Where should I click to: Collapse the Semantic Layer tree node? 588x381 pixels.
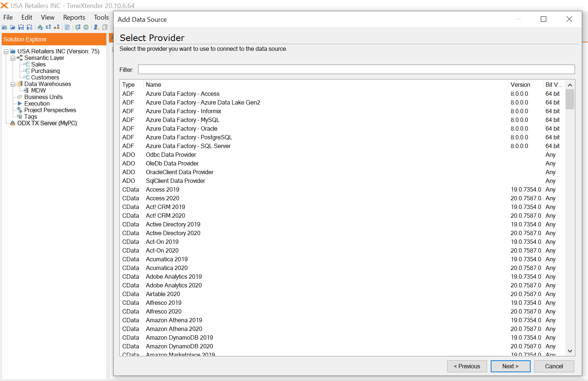(x=13, y=58)
